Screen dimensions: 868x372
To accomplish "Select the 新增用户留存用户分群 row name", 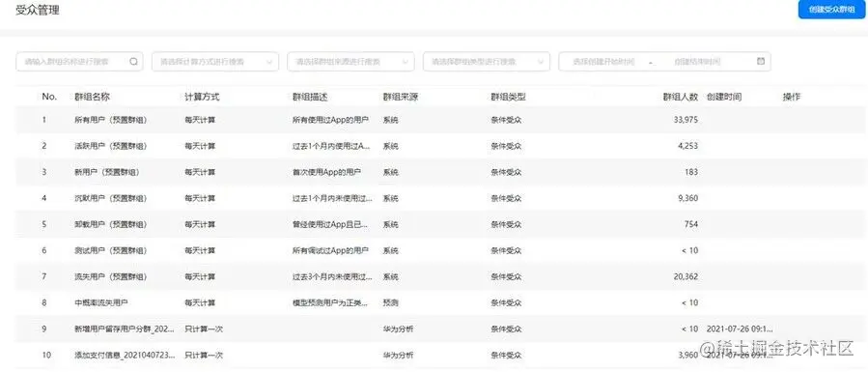I will pos(126,329).
